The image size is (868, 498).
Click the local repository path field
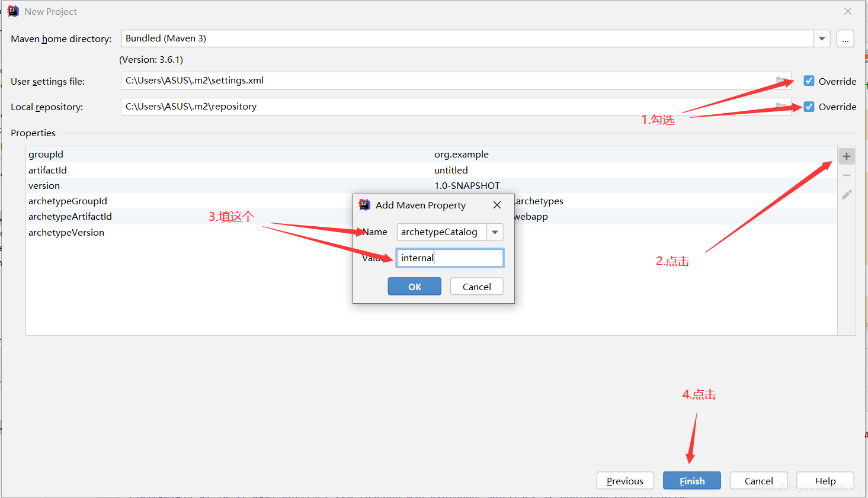point(456,107)
